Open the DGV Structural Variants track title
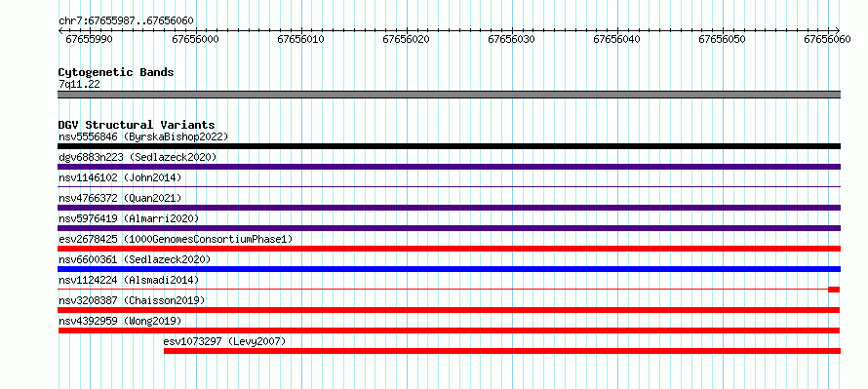868x389 pixels. pos(137,125)
